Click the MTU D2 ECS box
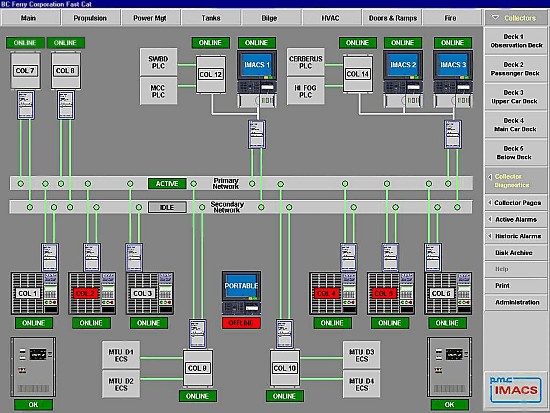The width and height of the screenshot is (550, 413). pyautogui.click(x=121, y=384)
